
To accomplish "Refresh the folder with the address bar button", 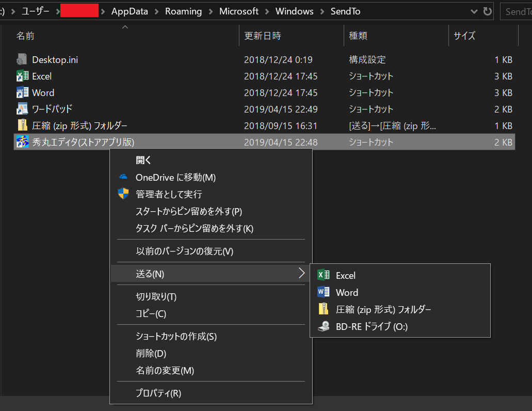I will pos(487,11).
